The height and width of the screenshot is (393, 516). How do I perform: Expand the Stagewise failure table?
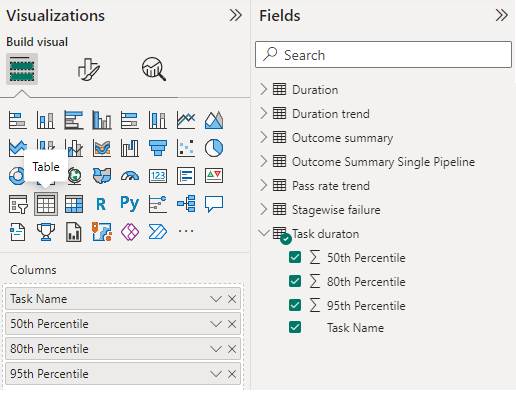coord(264,209)
